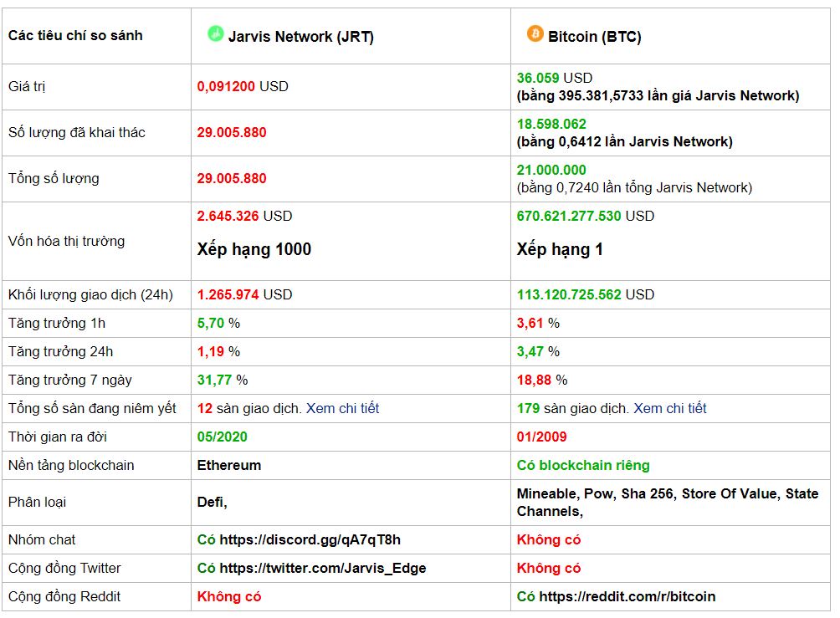Click 'Xếp hạng 1000' rank text
The height and width of the screenshot is (618, 840).
pyautogui.click(x=254, y=249)
